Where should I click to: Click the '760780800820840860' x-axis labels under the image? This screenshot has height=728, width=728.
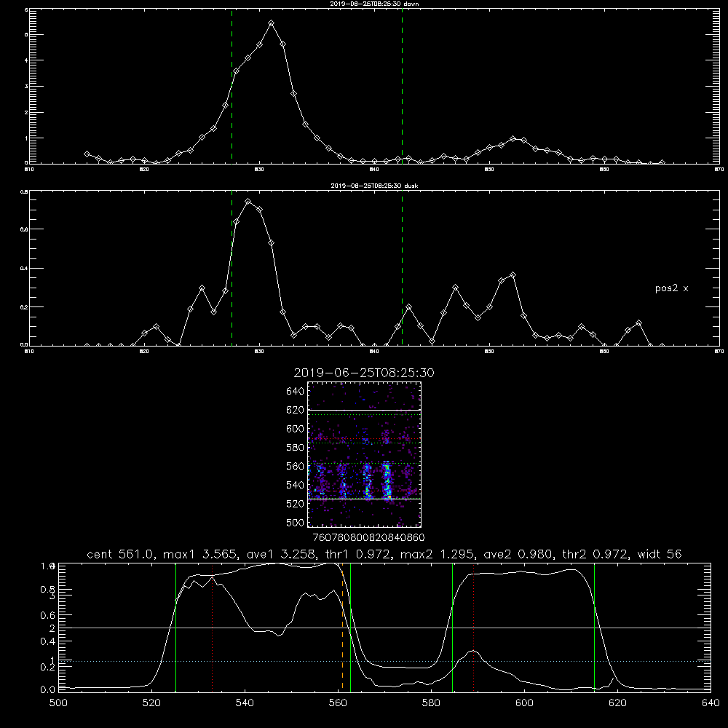click(368, 537)
